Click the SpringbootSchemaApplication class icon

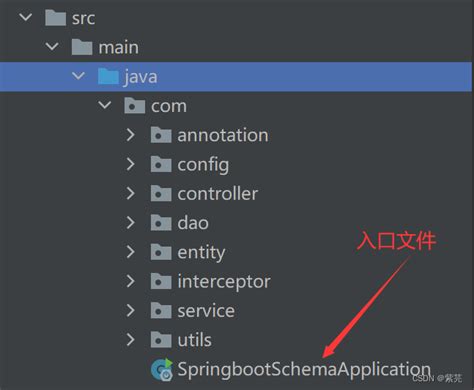pos(162,369)
